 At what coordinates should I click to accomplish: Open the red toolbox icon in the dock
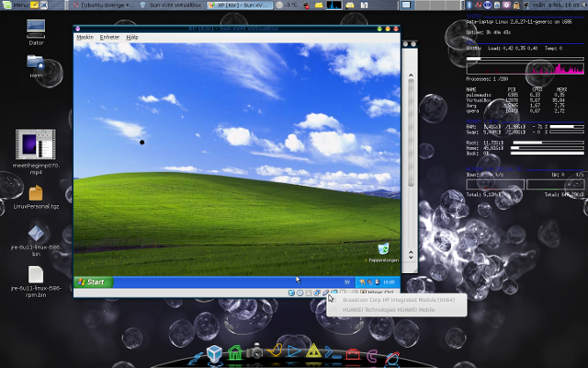pyautogui.click(x=353, y=353)
